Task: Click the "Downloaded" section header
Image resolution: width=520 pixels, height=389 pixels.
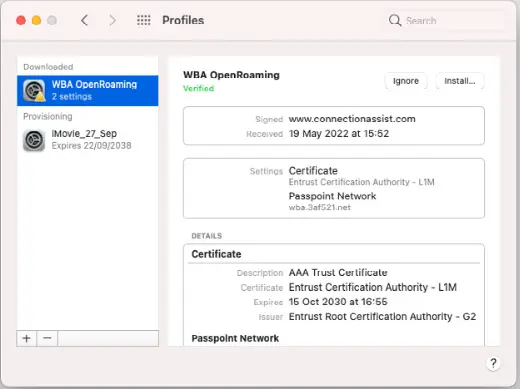Action: click(48, 67)
